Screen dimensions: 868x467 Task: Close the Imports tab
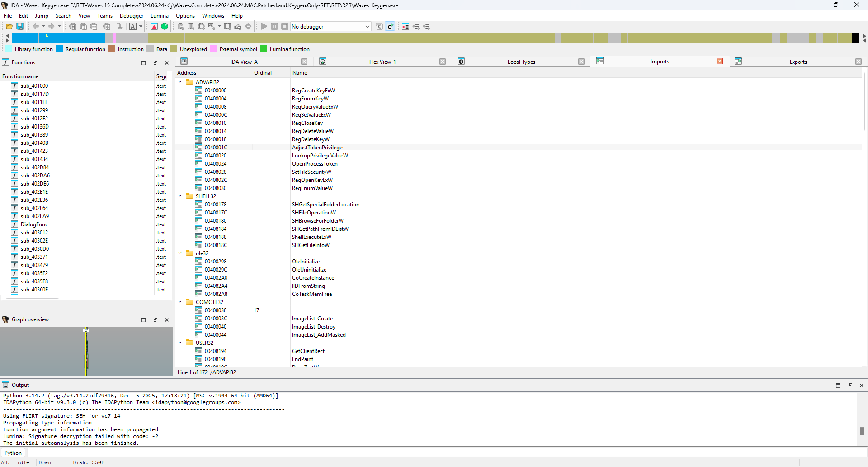click(x=720, y=62)
